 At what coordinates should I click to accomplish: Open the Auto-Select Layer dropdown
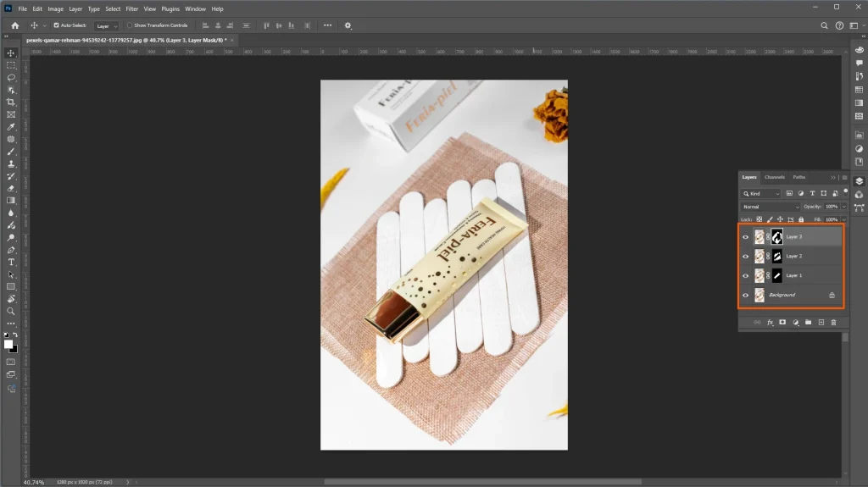coord(106,26)
